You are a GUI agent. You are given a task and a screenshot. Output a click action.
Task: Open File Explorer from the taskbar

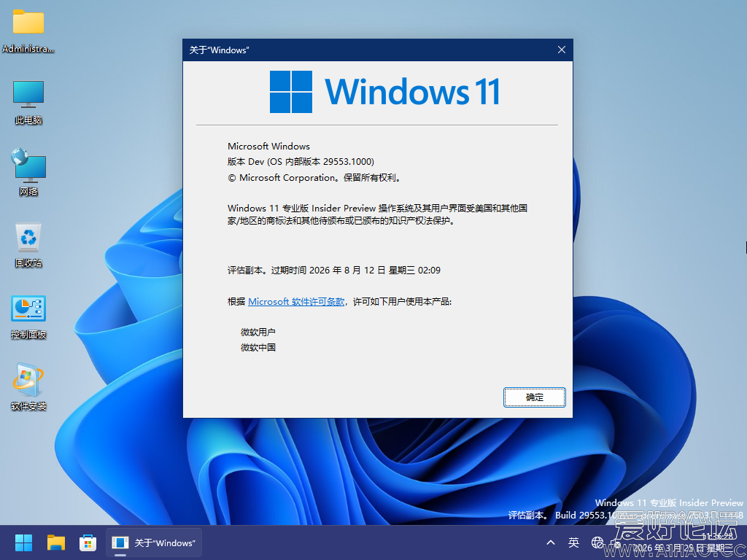(x=55, y=542)
